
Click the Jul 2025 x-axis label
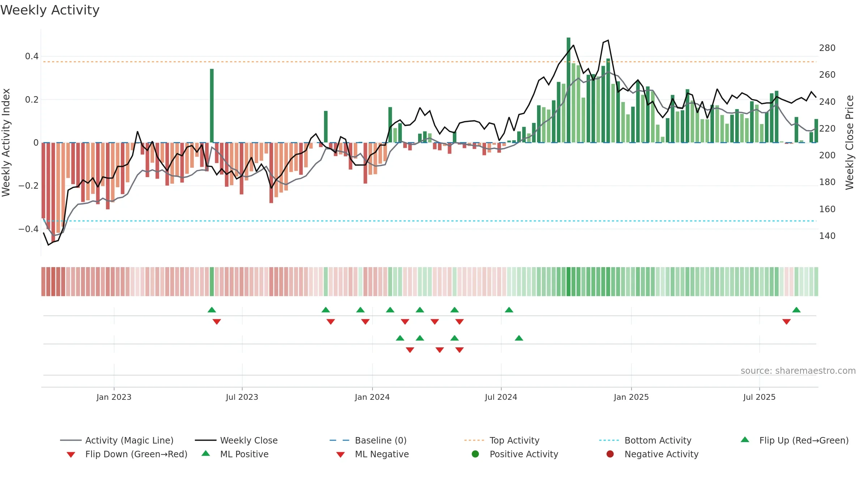pyautogui.click(x=759, y=397)
